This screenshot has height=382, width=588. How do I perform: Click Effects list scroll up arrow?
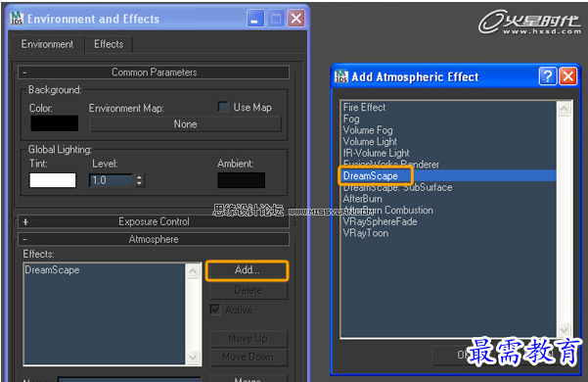coord(193,271)
